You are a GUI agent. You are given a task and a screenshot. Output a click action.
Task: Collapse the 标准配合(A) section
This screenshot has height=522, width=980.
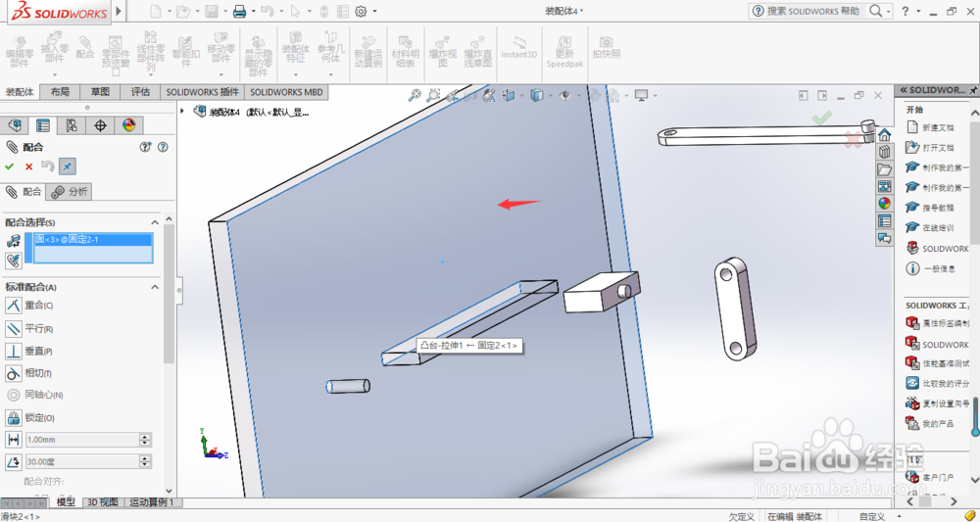tap(155, 287)
